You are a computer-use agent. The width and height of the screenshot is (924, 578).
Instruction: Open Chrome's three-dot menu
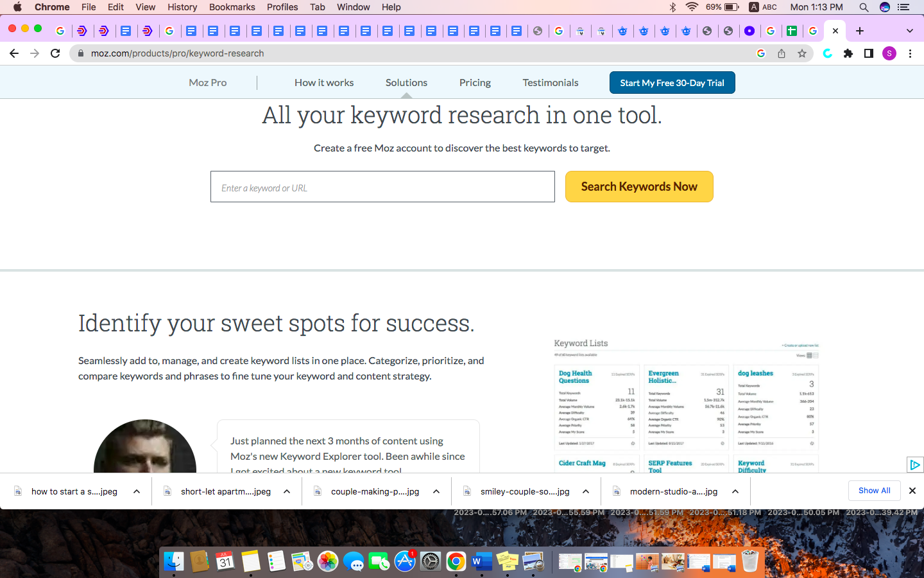[910, 53]
